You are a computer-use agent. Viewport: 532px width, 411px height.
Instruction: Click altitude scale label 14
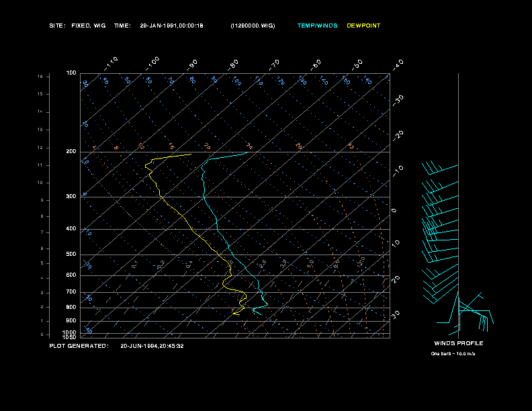40,111
